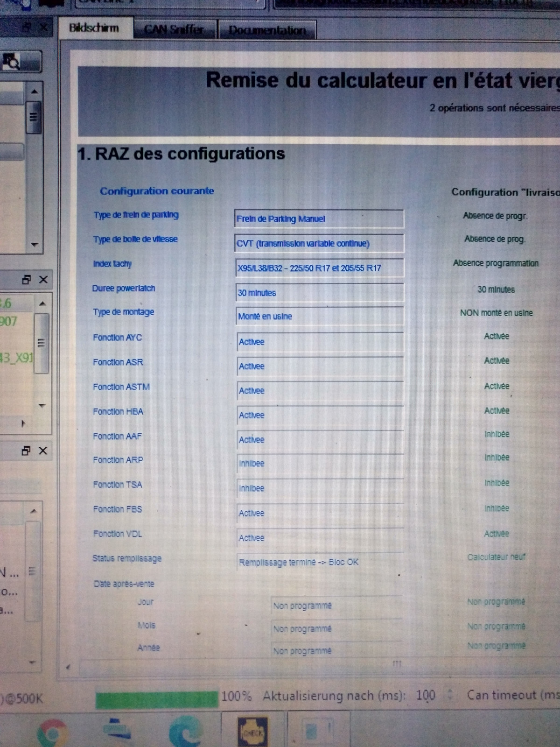Image resolution: width=560 pixels, height=747 pixels.
Task: Click the Fonction ASR value field
Action: click(x=320, y=366)
